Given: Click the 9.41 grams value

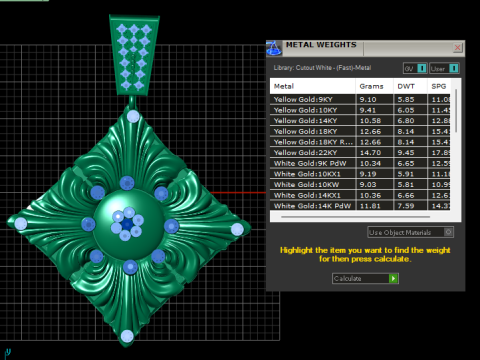Looking at the screenshot, I should click(368, 110).
